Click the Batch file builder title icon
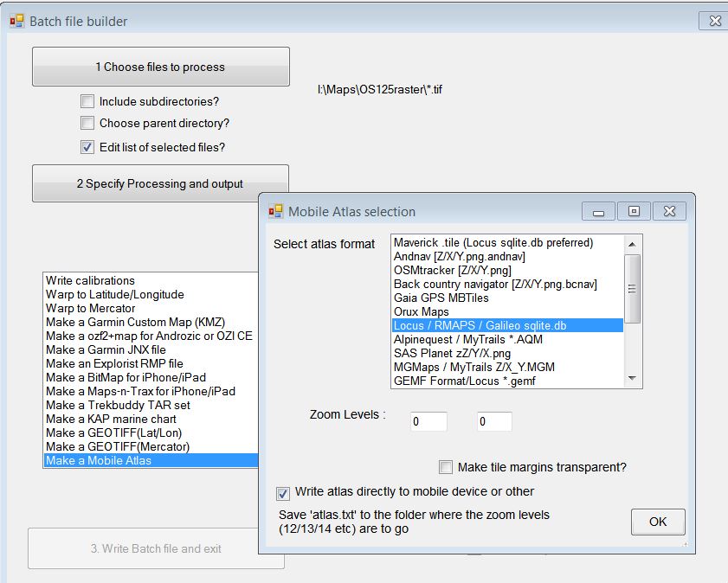Viewport: 728px width, 583px height. (x=16, y=21)
